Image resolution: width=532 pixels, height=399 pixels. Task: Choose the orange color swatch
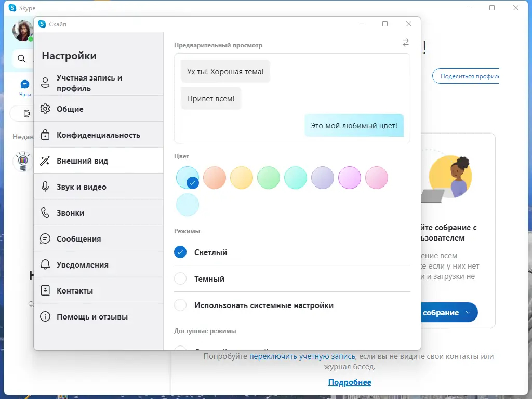pyautogui.click(x=215, y=178)
